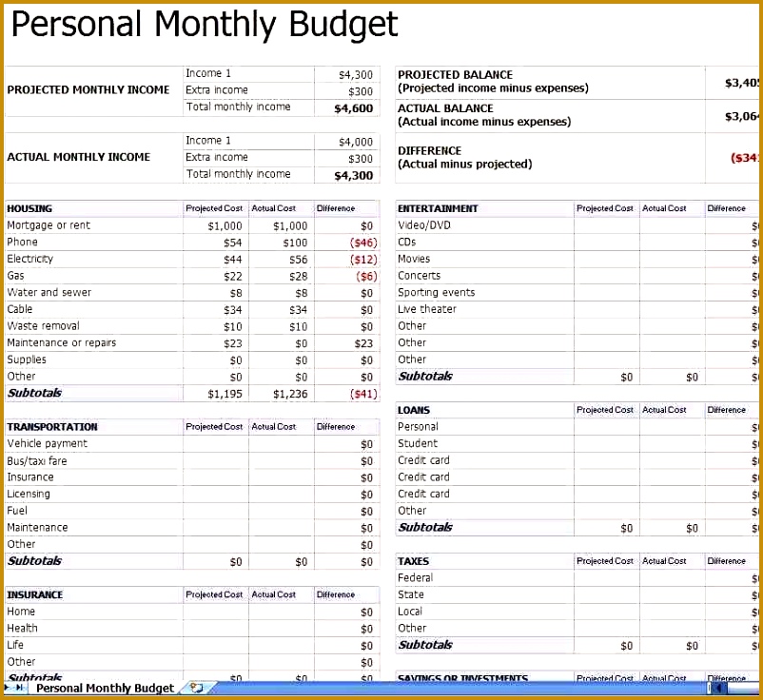Click Phone difference ($46)
Viewport: 763px width, 700px height.
point(363,243)
